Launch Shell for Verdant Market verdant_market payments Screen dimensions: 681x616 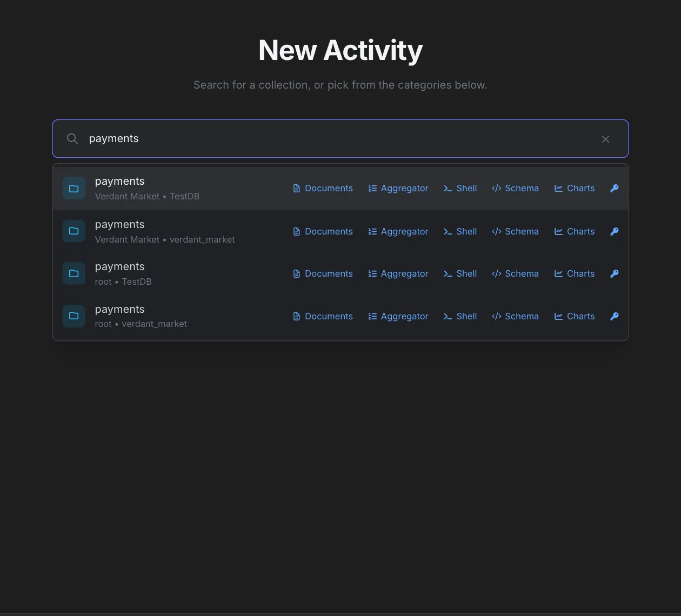[x=460, y=231]
